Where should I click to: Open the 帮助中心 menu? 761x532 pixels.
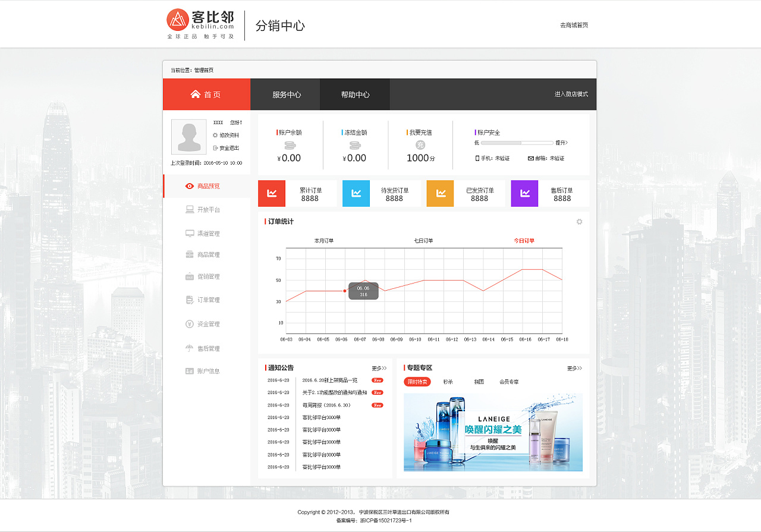tap(354, 94)
